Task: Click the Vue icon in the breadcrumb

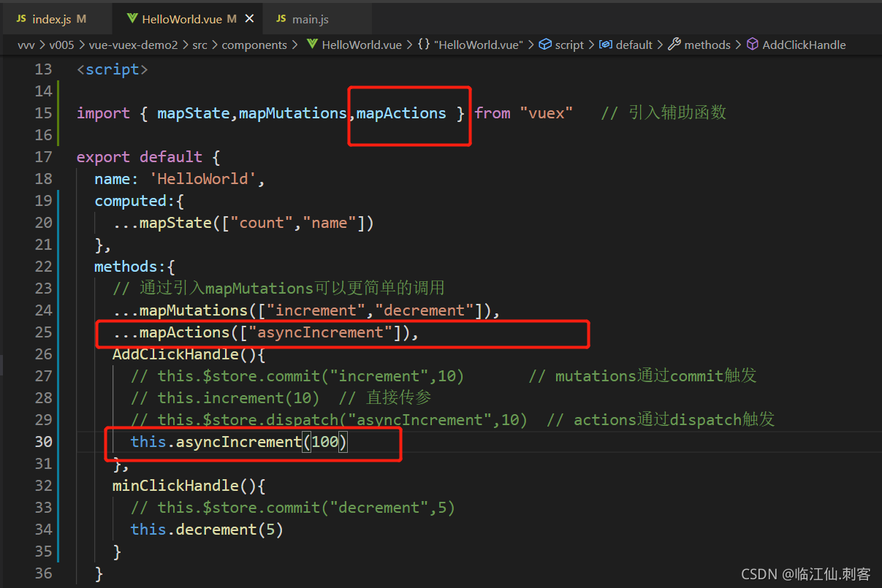Action: click(x=312, y=45)
